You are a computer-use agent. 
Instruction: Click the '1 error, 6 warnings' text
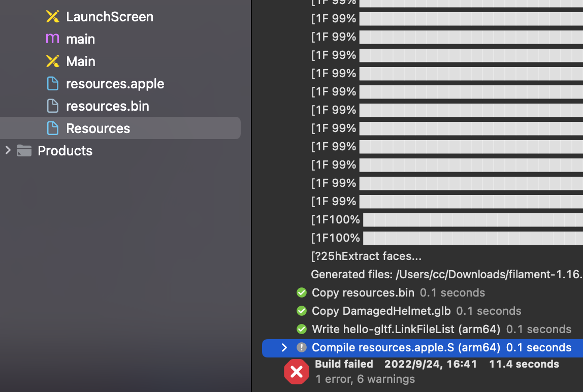pos(365,379)
